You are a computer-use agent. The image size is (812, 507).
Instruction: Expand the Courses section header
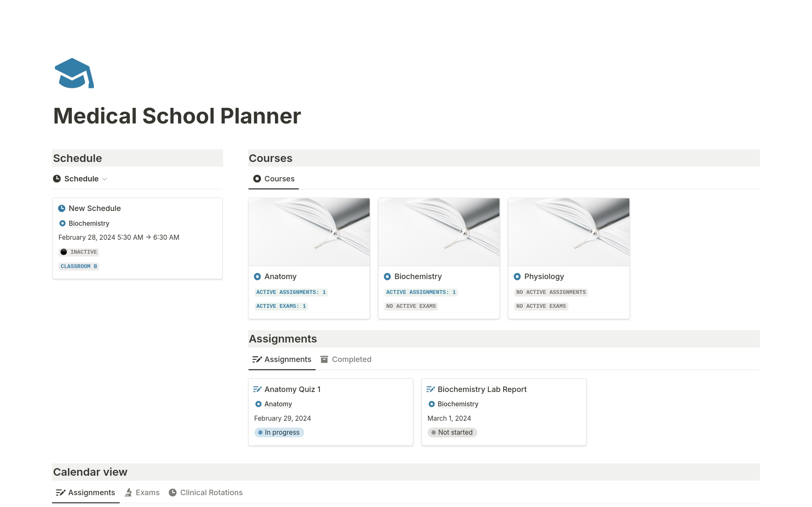pyautogui.click(x=271, y=157)
